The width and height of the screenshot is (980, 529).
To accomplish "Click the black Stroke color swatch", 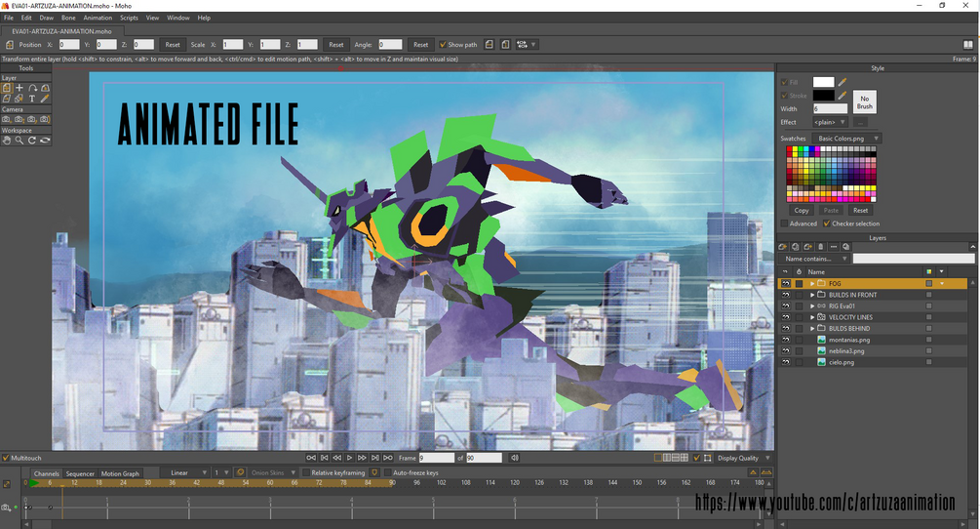I will click(x=823, y=96).
